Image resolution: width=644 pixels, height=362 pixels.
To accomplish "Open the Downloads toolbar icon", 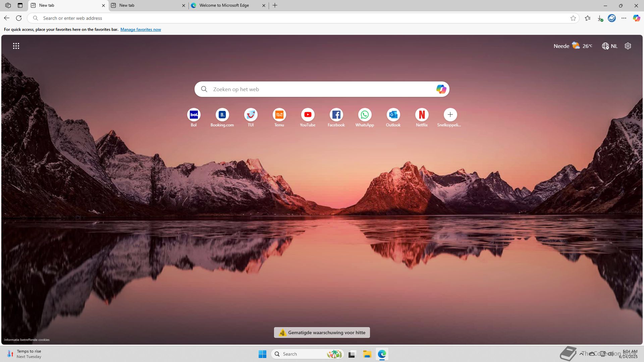I will tap(600, 18).
